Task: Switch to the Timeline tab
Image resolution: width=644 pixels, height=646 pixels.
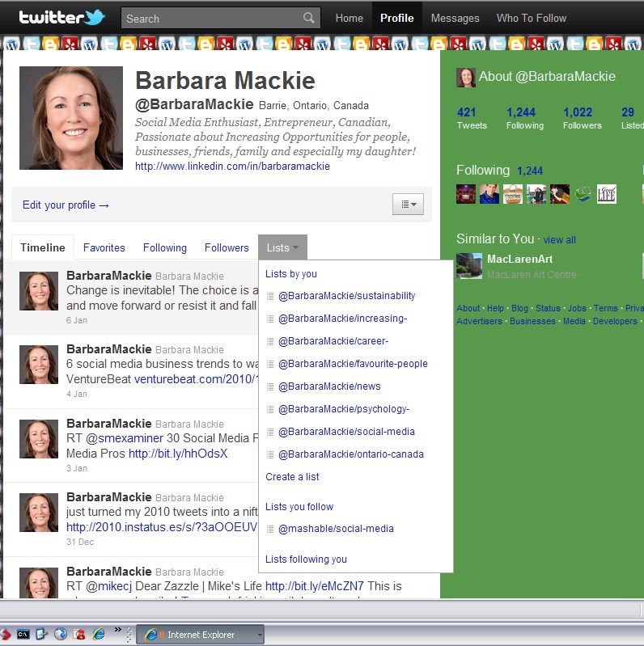Action: point(42,247)
